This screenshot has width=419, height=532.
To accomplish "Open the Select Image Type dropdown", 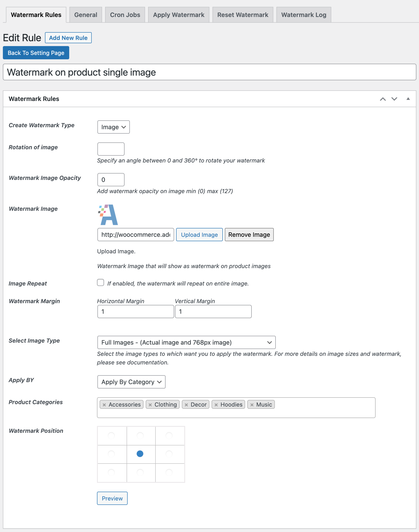I will tap(186, 342).
